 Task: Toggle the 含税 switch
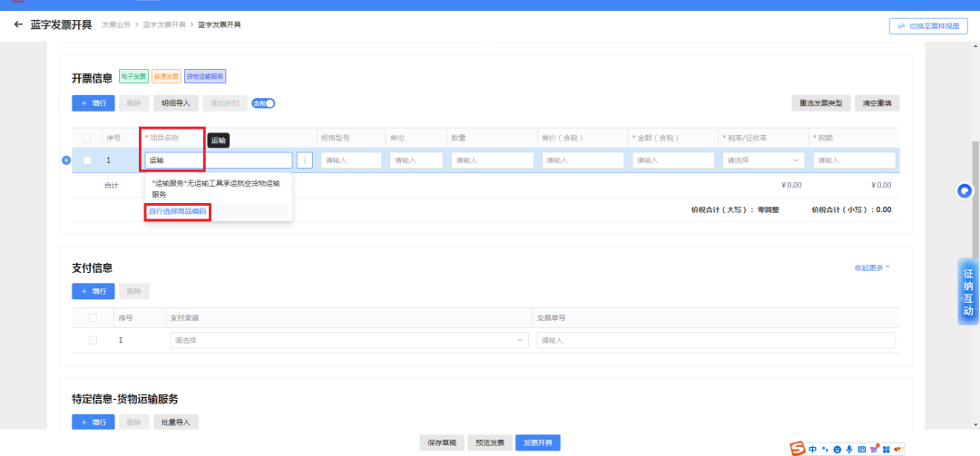click(264, 103)
